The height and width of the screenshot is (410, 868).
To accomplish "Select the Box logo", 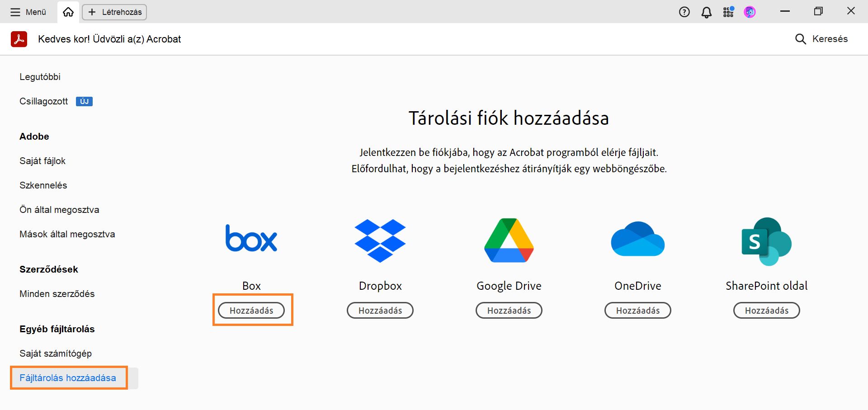I will point(251,239).
